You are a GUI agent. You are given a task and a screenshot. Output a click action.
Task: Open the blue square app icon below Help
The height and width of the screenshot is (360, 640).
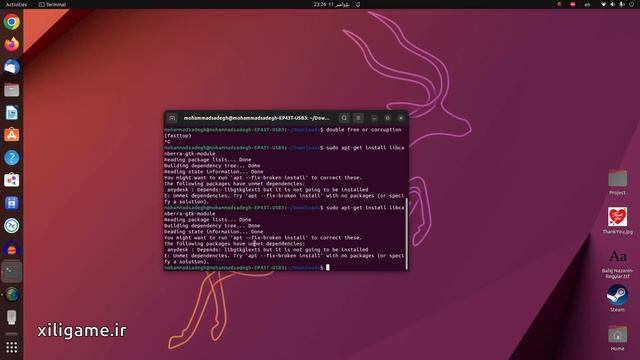[x=11, y=203]
